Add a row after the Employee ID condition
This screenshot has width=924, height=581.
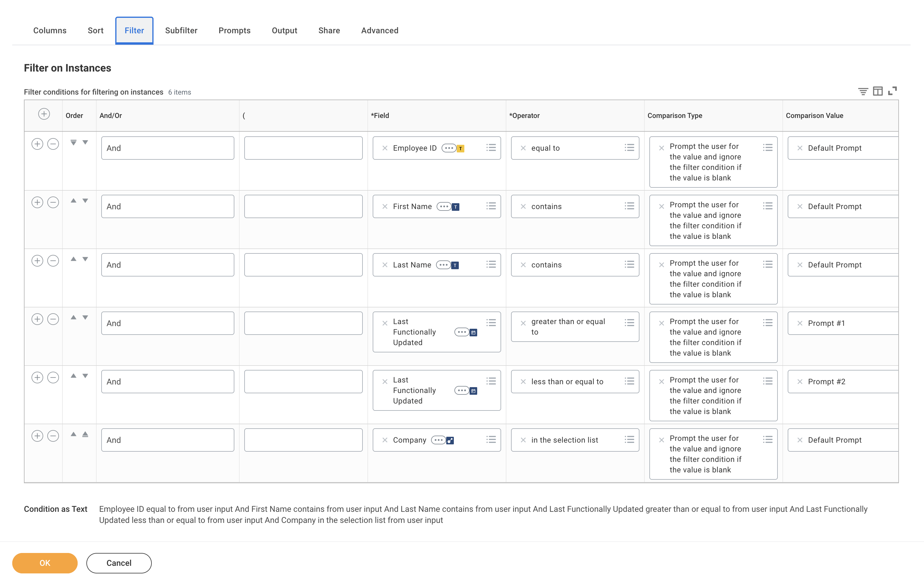coord(37,144)
